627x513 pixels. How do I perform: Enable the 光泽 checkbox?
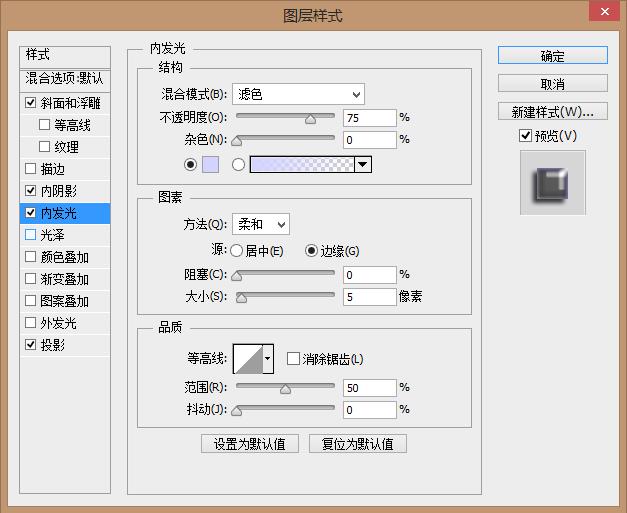pos(30,235)
